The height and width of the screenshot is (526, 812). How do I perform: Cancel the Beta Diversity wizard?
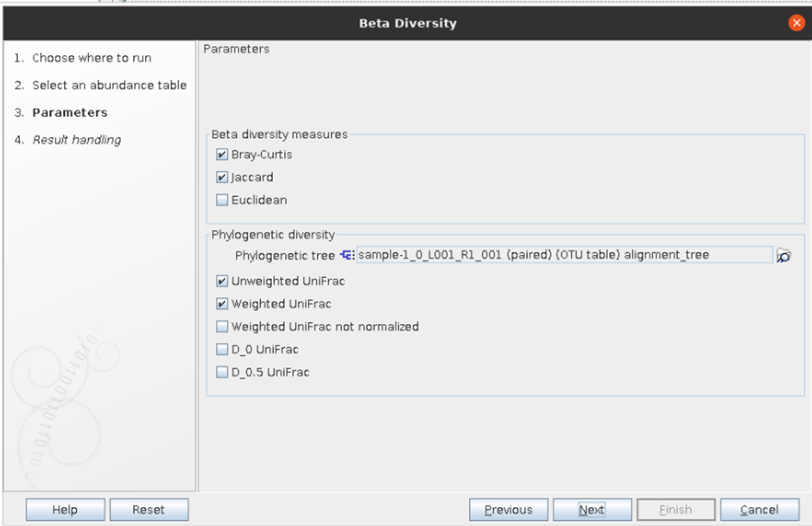click(759, 510)
